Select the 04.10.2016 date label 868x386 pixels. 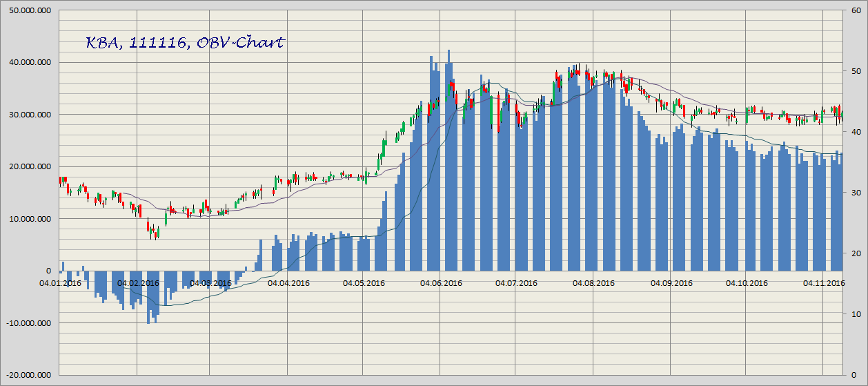pos(747,282)
